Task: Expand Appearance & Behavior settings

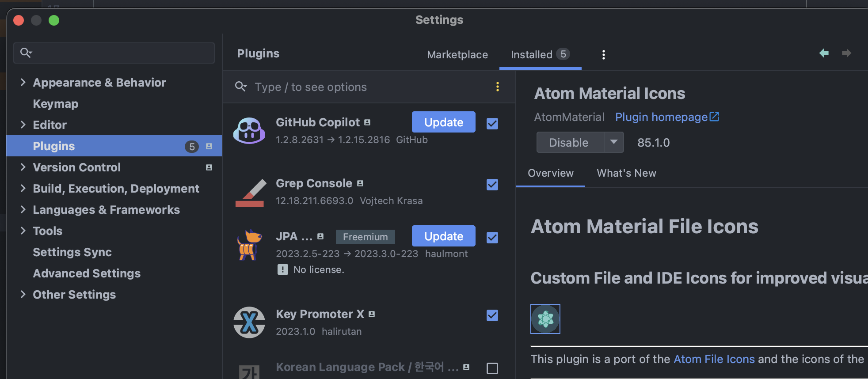Action: 23,82
